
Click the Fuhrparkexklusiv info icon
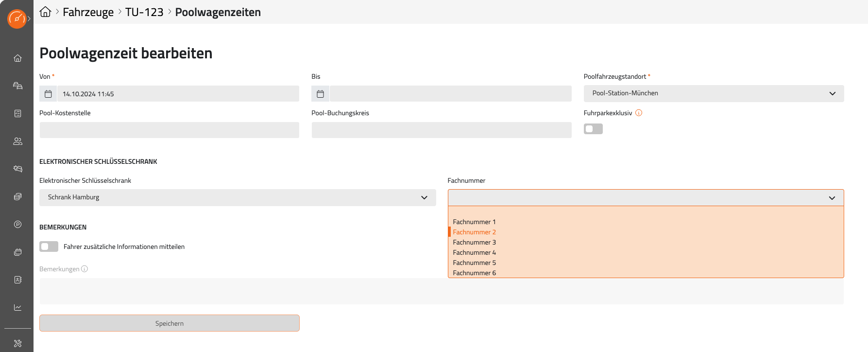[x=639, y=113]
